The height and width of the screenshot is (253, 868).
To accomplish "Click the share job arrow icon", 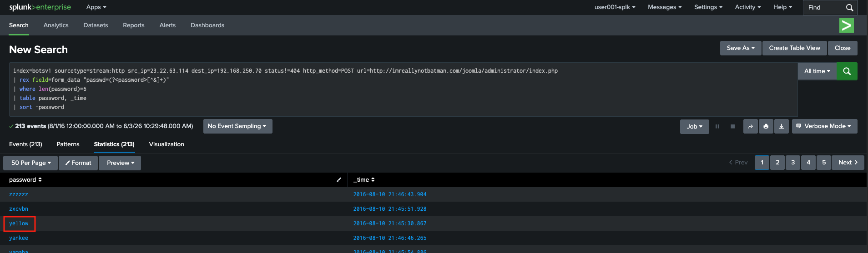I will pyautogui.click(x=751, y=126).
